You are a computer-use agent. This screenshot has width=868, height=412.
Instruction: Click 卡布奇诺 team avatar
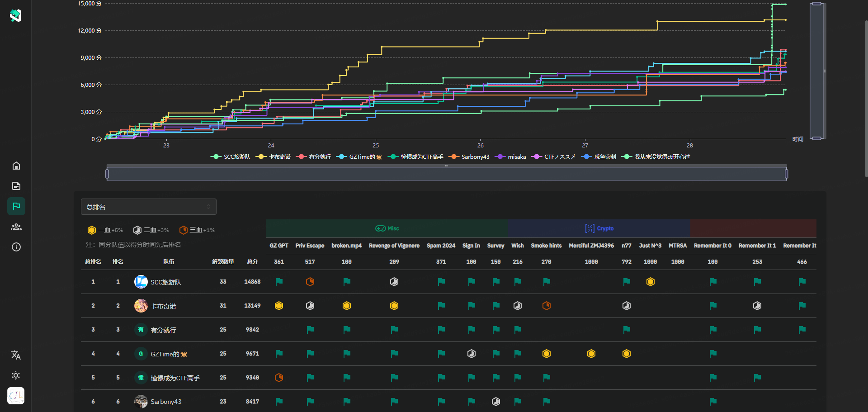pos(141,306)
